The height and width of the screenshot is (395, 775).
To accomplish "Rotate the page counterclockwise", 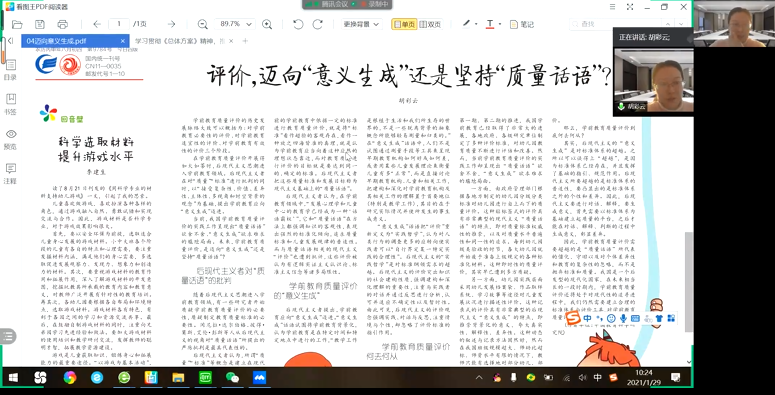I will (298, 24).
